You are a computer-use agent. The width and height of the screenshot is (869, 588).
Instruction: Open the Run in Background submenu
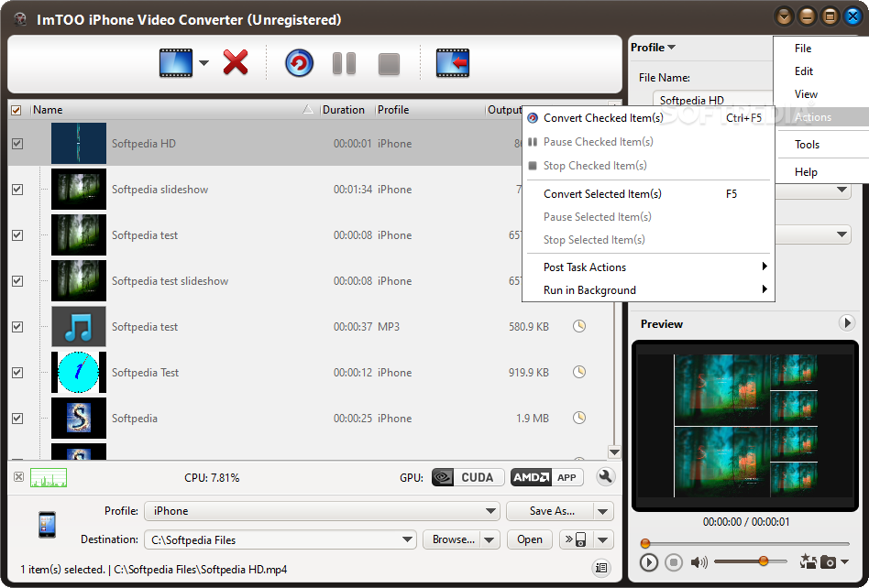click(648, 290)
